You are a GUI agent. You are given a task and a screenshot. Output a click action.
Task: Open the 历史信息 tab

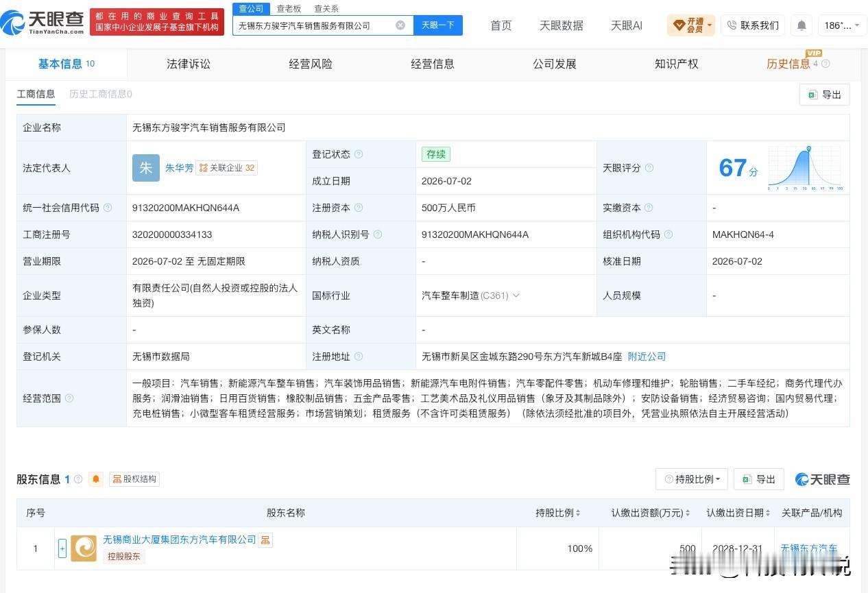coord(788,64)
